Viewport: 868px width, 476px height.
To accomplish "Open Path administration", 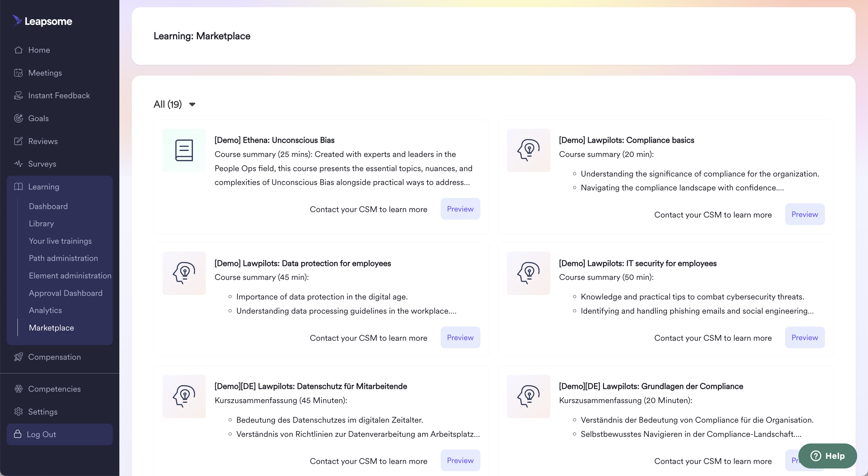I will point(63,258).
